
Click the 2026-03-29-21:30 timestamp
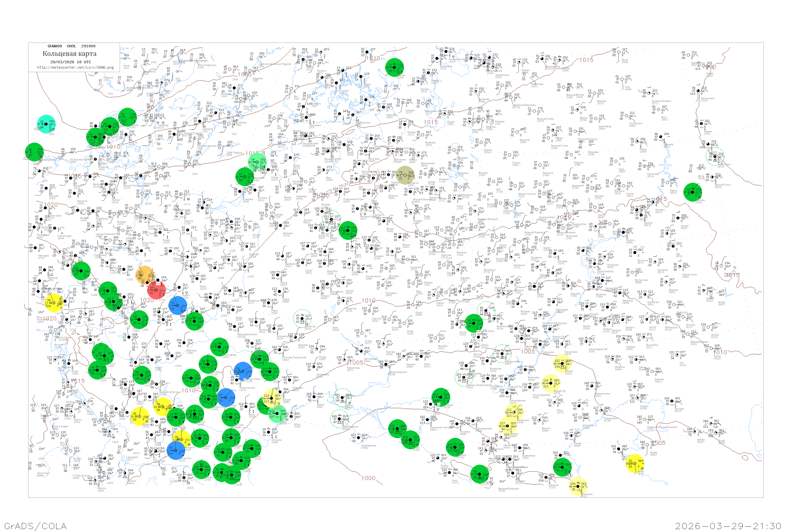(728, 526)
